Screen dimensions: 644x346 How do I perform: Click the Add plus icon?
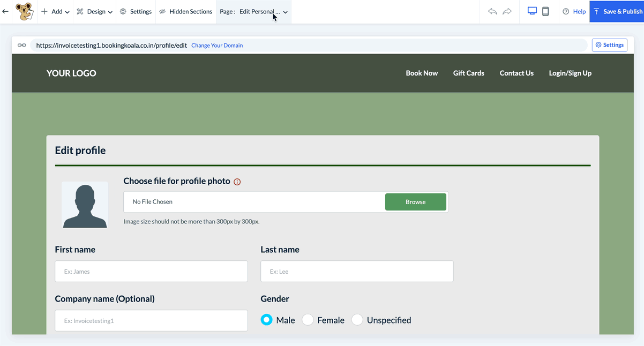[x=44, y=11]
